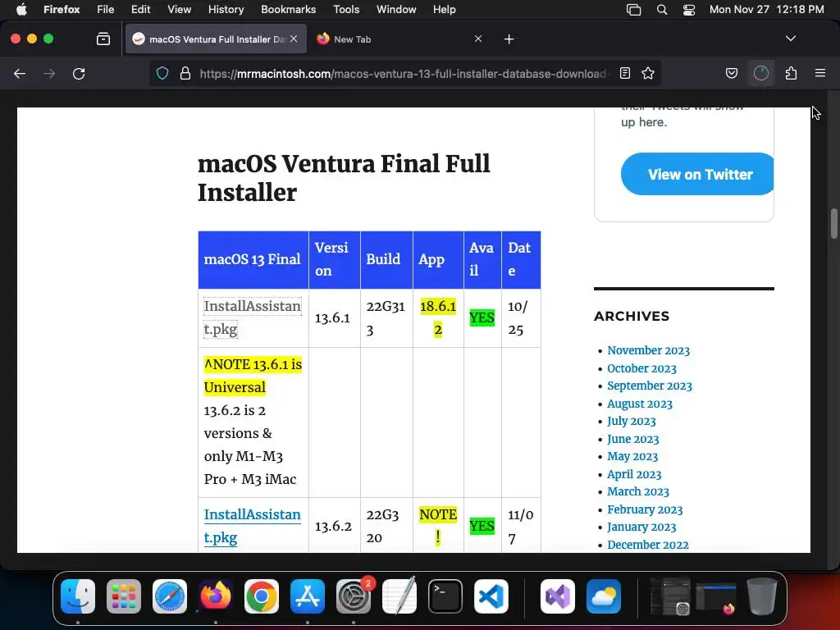Open the Window menu
Screen dimensions: 840x630
[396, 9]
